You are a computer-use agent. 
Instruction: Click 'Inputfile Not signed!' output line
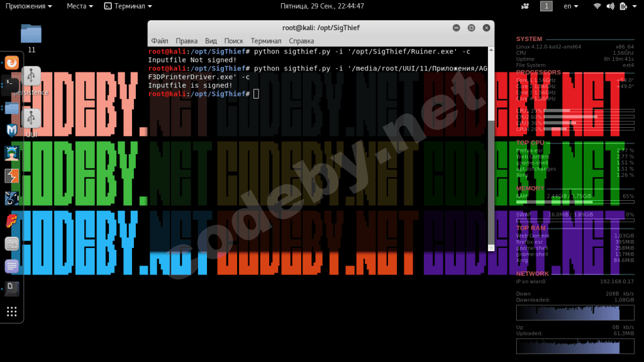[192, 60]
